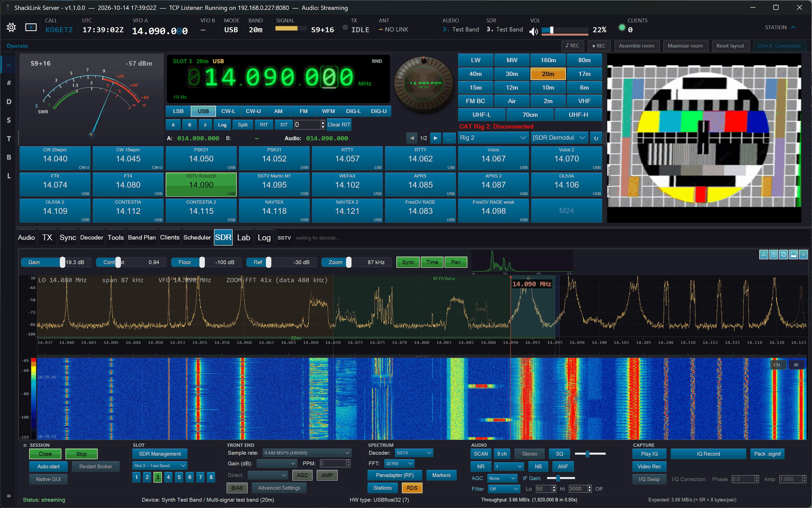
Task: Click the spectrum bar-chart view icon
Action: 764,255
